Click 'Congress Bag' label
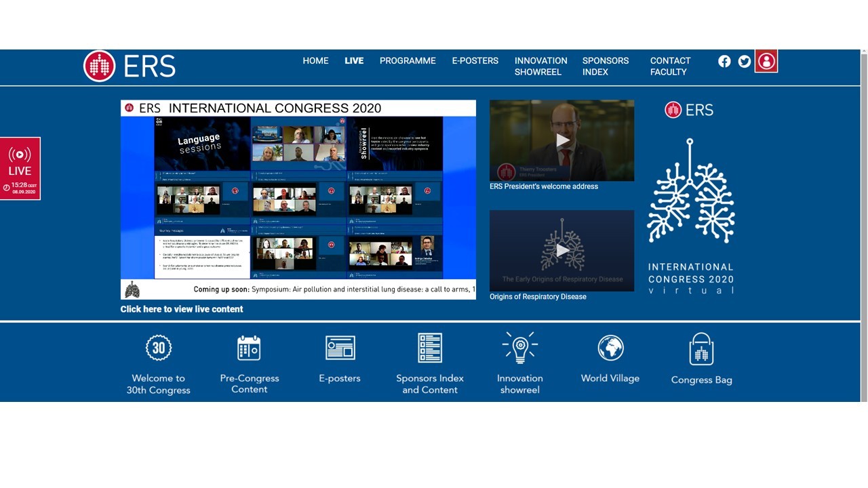This screenshot has height=488, width=868. pyautogui.click(x=701, y=380)
